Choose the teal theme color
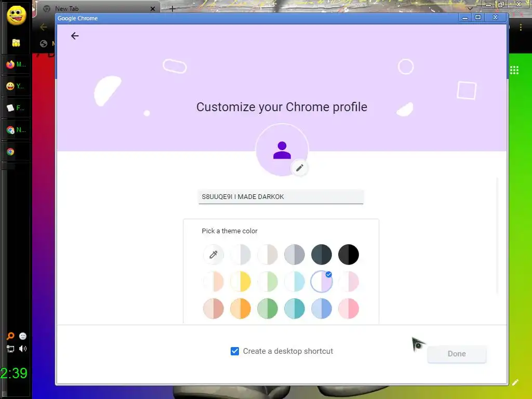 [x=295, y=309]
